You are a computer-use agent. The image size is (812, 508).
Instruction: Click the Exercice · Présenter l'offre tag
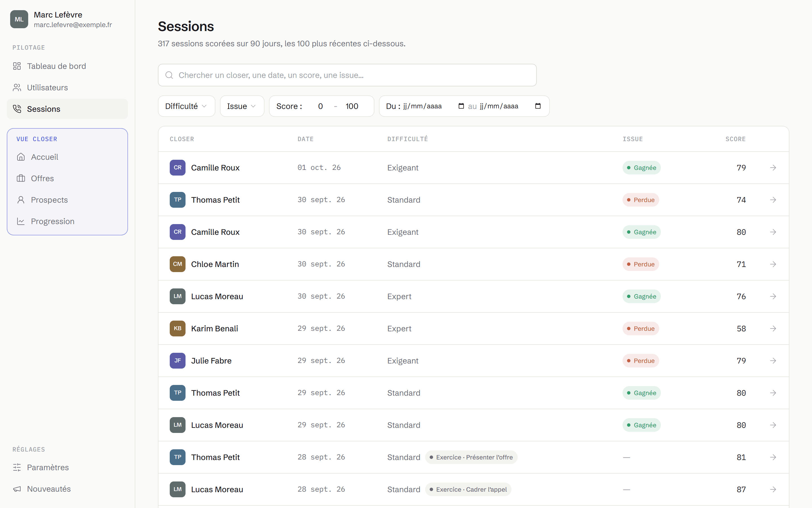click(x=471, y=457)
